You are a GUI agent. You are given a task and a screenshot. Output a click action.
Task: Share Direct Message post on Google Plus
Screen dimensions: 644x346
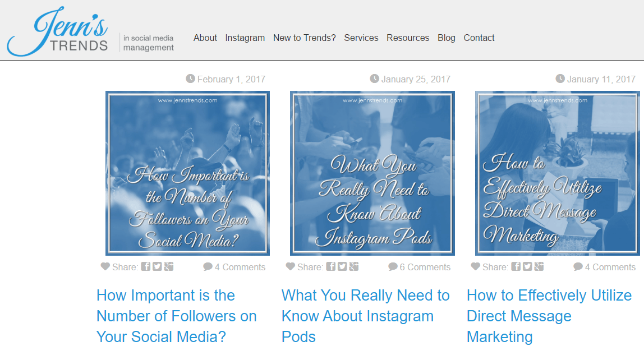tap(539, 267)
